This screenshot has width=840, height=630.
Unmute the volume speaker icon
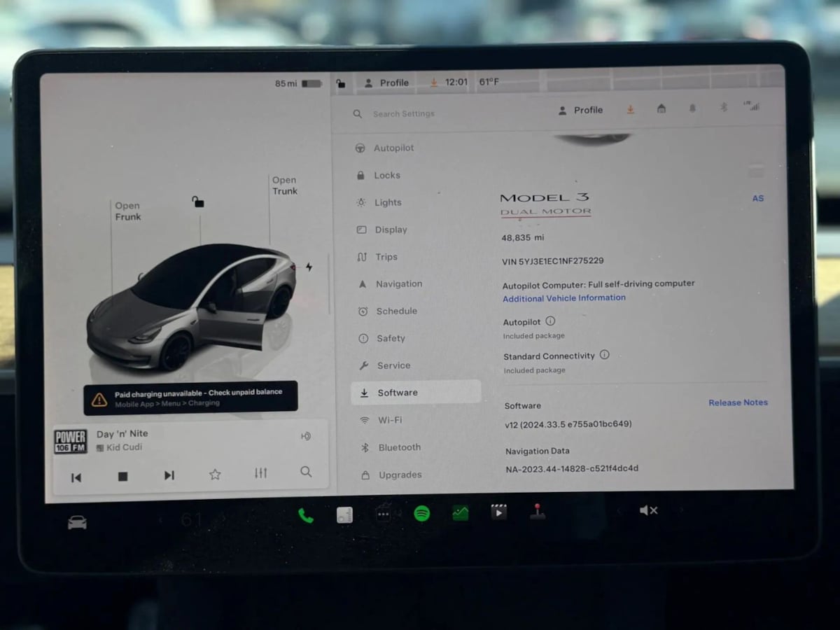pos(648,510)
